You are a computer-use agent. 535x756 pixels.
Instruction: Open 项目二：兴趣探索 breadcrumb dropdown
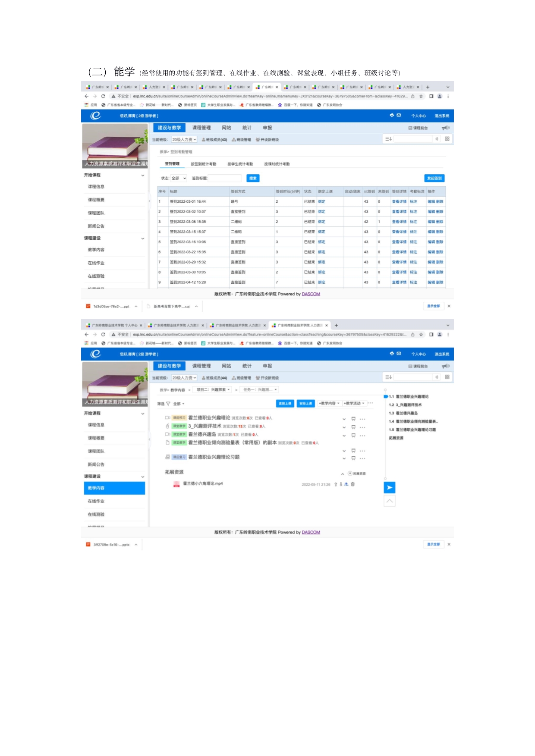click(x=213, y=389)
